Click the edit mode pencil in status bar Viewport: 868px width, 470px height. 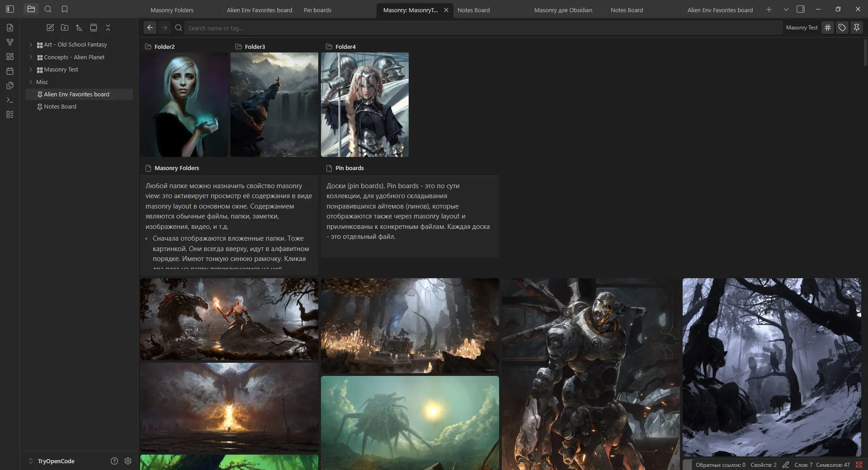click(x=786, y=465)
